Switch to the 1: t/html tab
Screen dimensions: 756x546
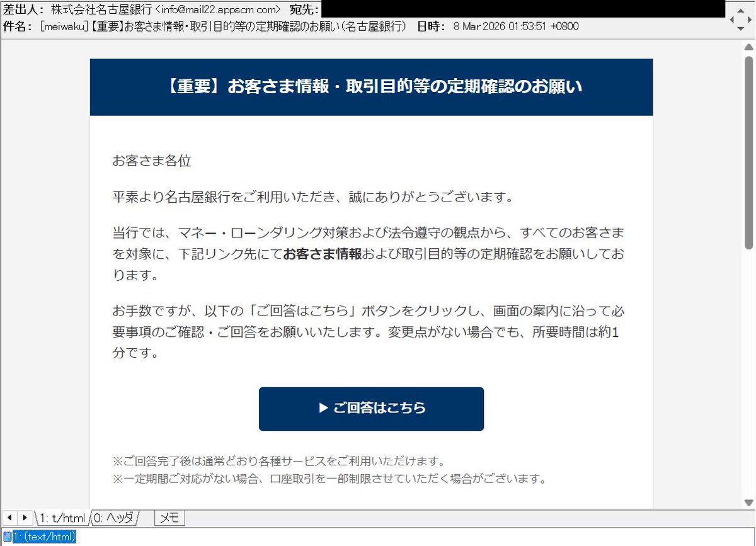[61, 518]
